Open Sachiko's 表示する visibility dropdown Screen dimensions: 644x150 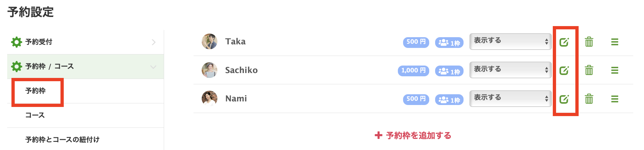[x=510, y=70]
